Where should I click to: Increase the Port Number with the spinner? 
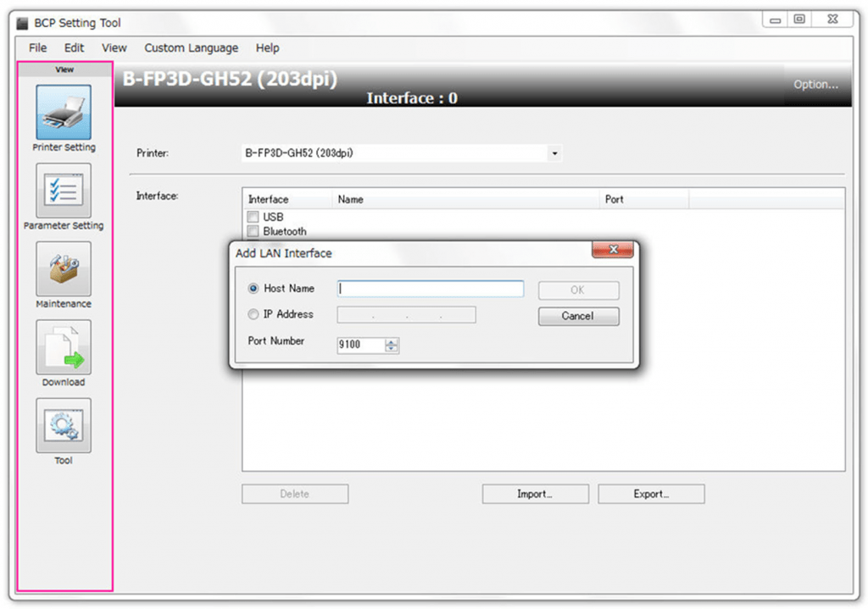392,341
